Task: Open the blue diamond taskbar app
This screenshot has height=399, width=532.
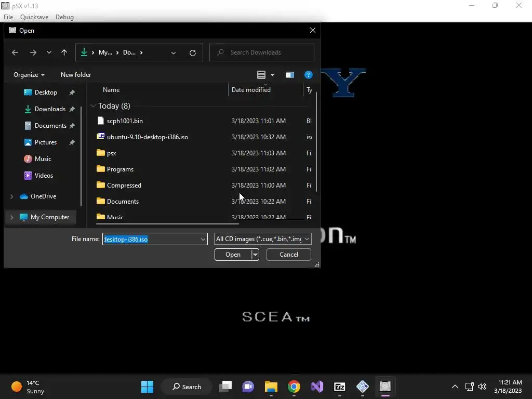Action: point(362,387)
